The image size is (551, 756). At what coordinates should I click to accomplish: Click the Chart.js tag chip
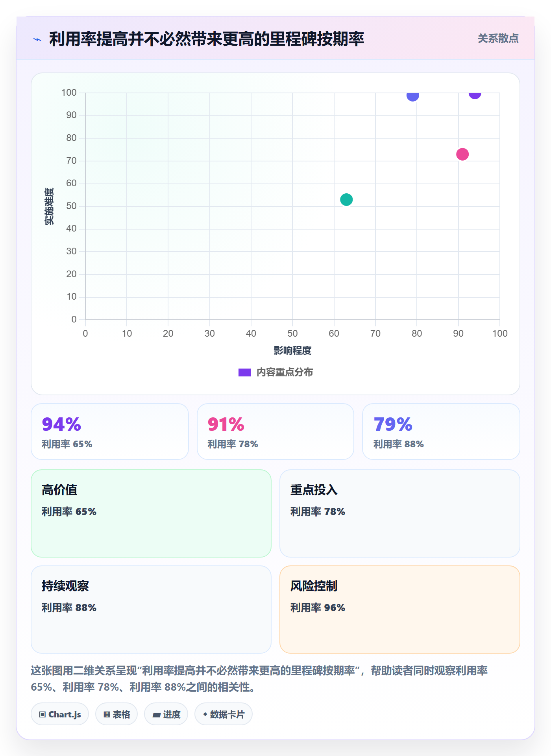[x=60, y=714]
